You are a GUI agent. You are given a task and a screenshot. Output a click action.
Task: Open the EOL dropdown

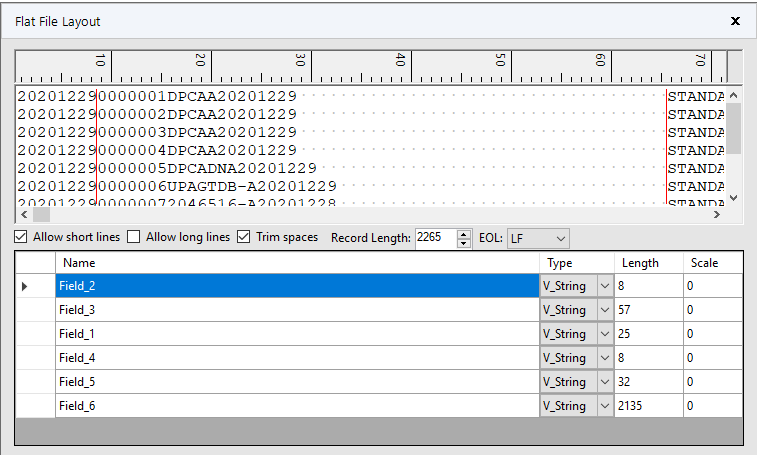point(538,238)
